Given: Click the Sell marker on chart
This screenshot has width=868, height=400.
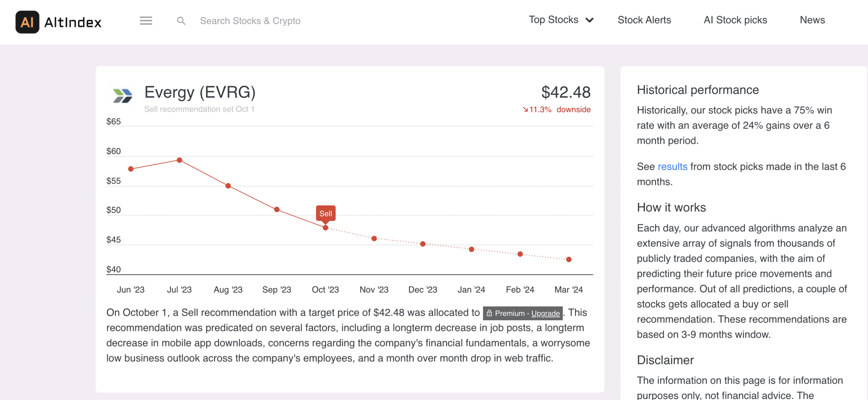Looking at the screenshot, I should (x=325, y=214).
